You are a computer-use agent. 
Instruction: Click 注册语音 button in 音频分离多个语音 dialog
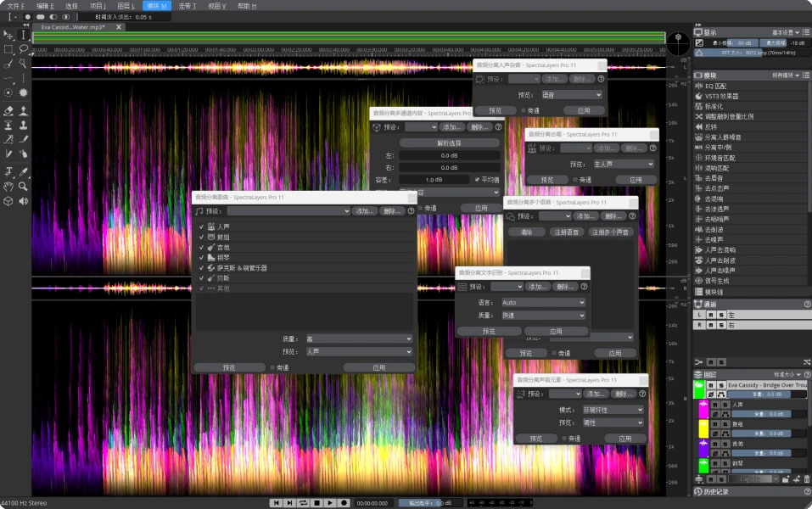(x=568, y=232)
